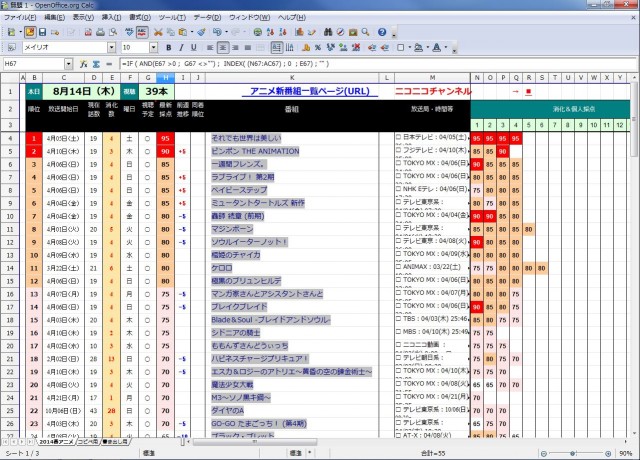Click the zoom slider handle in status bar
Viewport: 640px width, 460px height.
[x=573, y=453]
